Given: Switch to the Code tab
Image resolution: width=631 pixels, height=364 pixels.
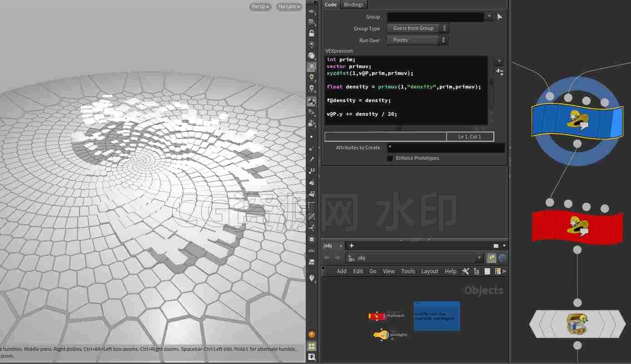Looking at the screenshot, I should [x=331, y=5].
